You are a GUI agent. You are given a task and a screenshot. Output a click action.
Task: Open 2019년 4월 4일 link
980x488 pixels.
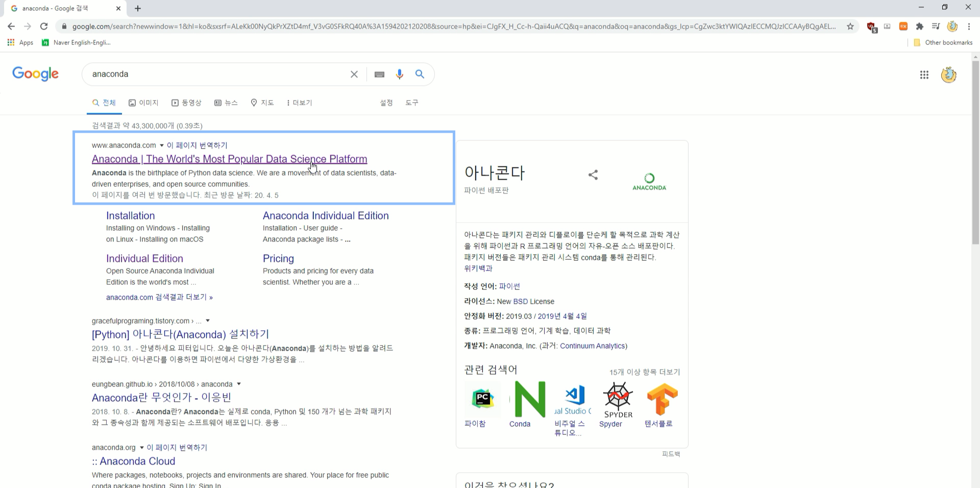tap(562, 316)
